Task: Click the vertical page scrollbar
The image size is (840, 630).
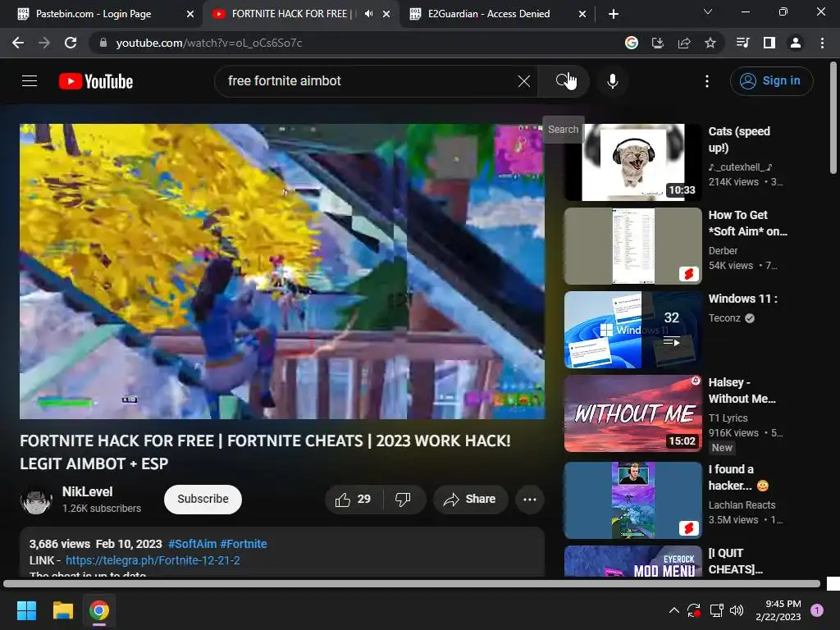Action: click(833, 118)
